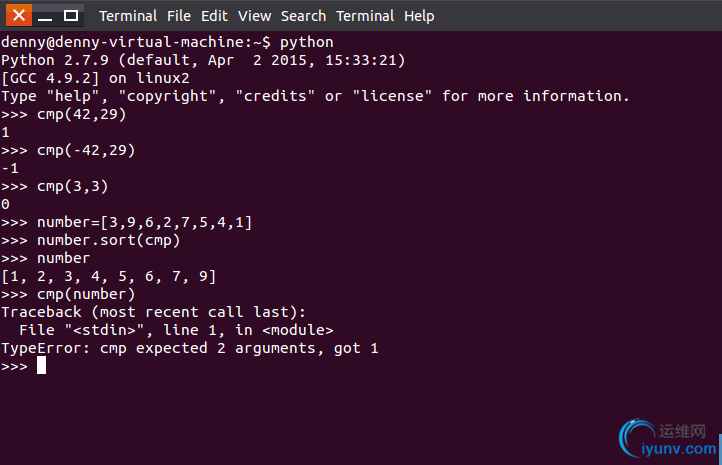This screenshot has width=722, height=465.
Task: Click the TypeError message line
Action: point(190,349)
